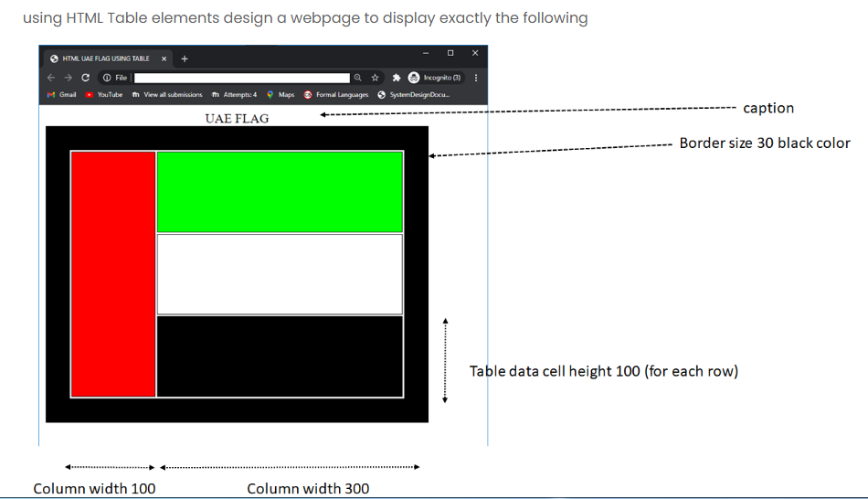Open View all submissions bookmark

pyautogui.click(x=167, y=95)
